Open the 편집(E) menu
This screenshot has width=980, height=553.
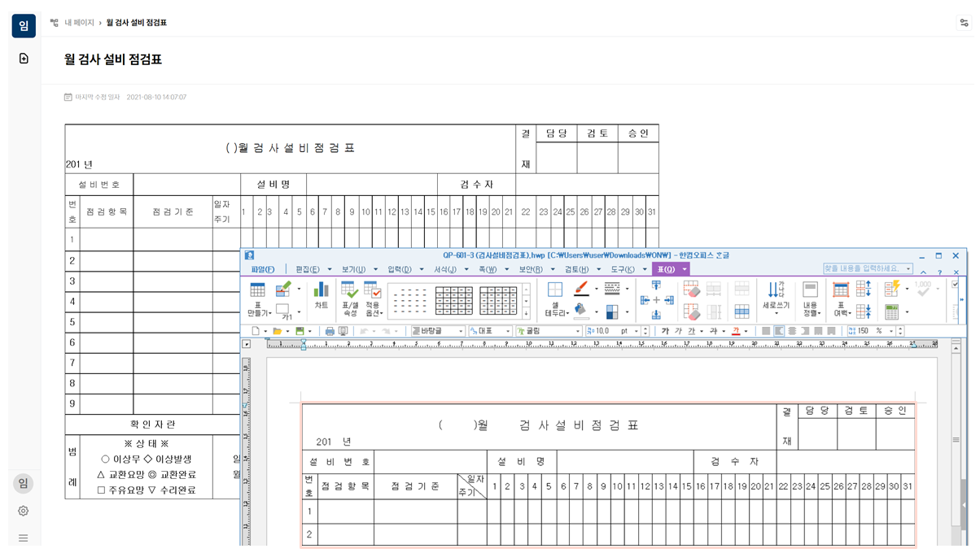[308, 269]
